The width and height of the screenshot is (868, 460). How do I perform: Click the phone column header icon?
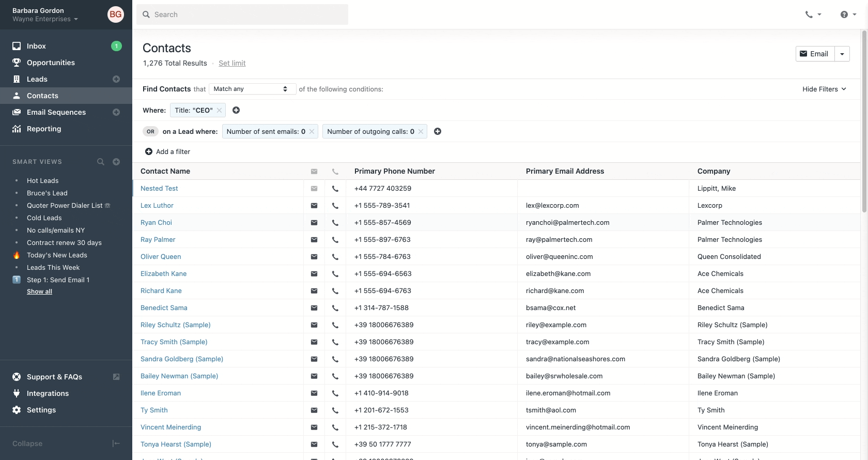pos(335,172)
